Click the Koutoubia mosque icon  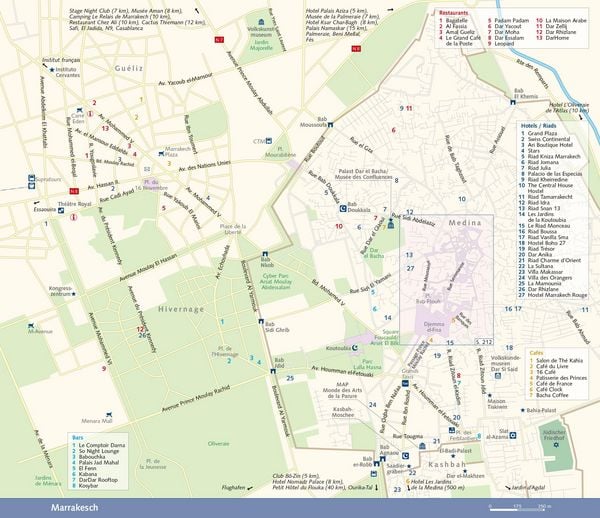coord(355,348)
